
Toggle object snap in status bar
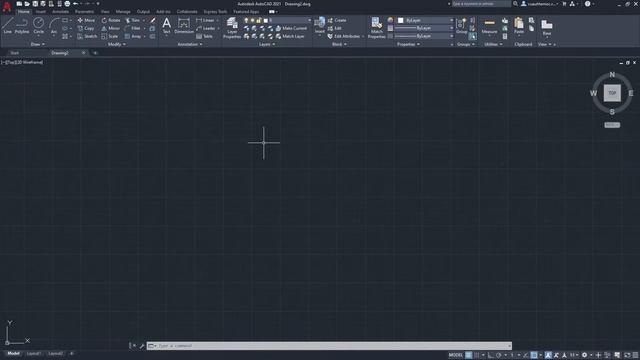pos(534,355)
